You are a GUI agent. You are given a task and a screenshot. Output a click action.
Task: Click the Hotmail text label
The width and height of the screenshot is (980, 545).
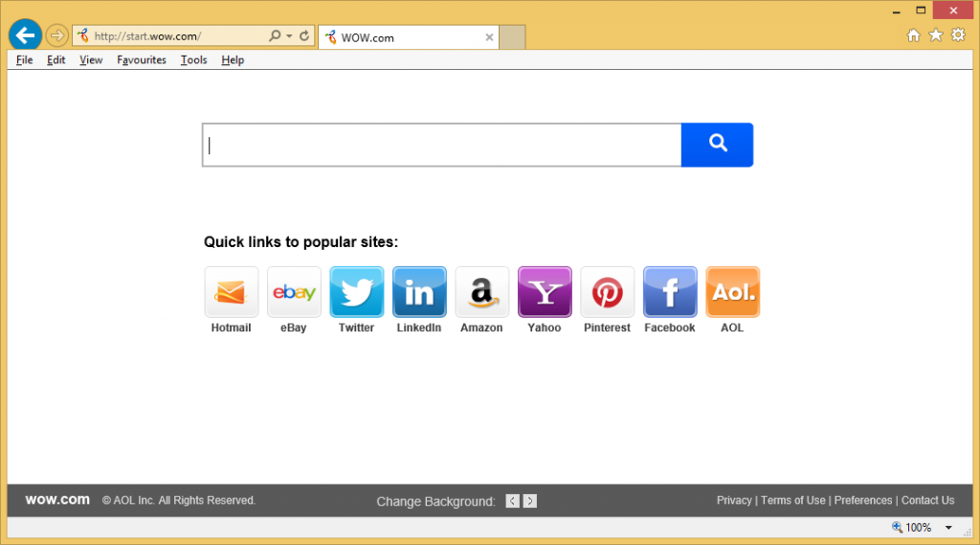[231, 328]
